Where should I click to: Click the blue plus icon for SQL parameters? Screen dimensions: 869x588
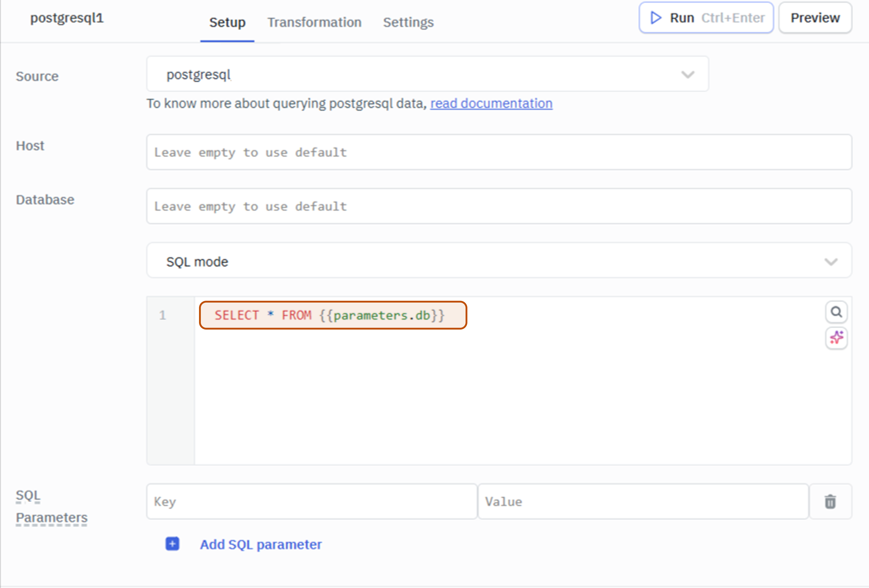(172, 544)
